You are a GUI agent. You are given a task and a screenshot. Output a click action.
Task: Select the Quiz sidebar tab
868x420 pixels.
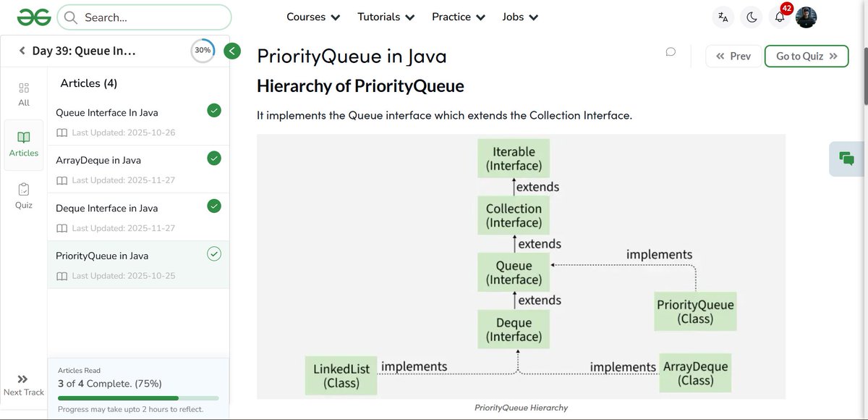[24, 196]
